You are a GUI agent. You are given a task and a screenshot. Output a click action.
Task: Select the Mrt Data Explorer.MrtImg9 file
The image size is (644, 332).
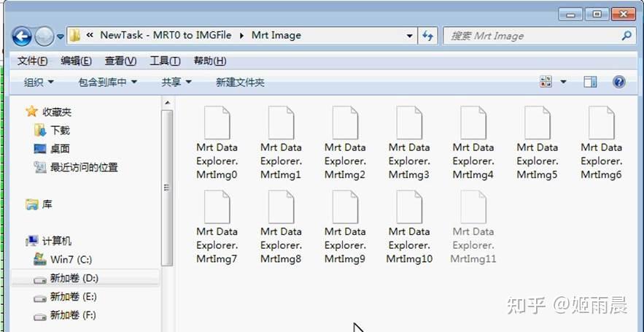click(x=345, y=227)
